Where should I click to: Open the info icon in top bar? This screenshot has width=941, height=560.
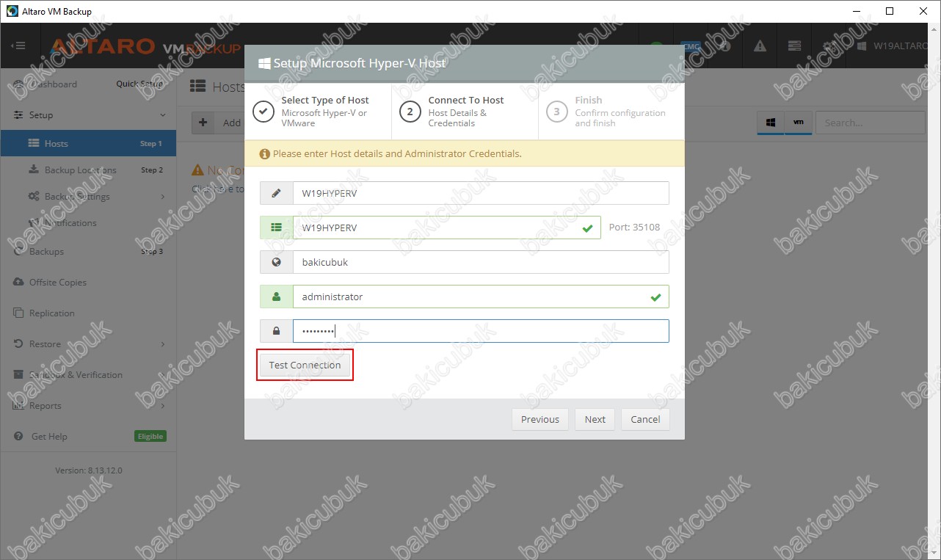(x=725, y=46)
